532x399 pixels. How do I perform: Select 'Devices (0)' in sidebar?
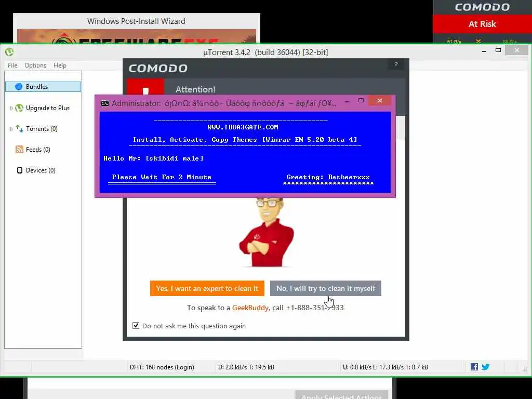[x=41, y=170]
